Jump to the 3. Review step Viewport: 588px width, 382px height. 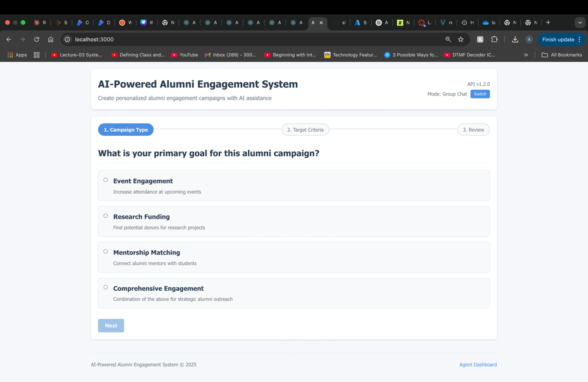click(473, 130)
